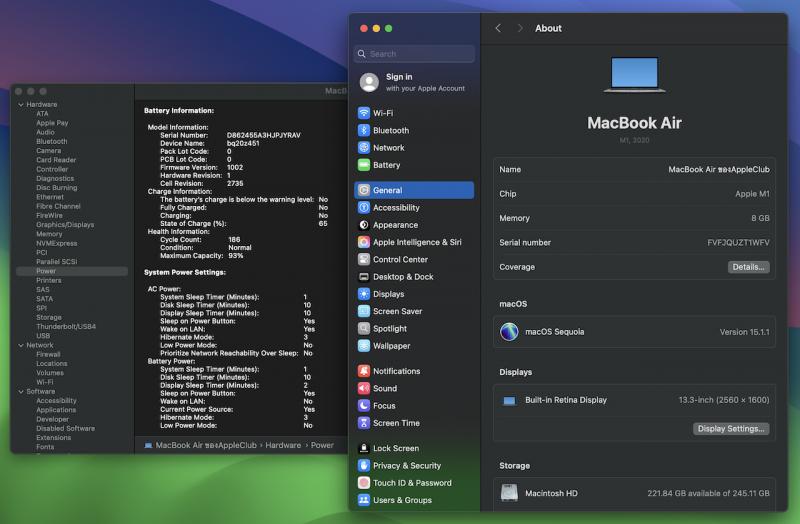Open the Privacy & Security hand icon
This screenshot has width=800, height=524.
coord(364,465)
